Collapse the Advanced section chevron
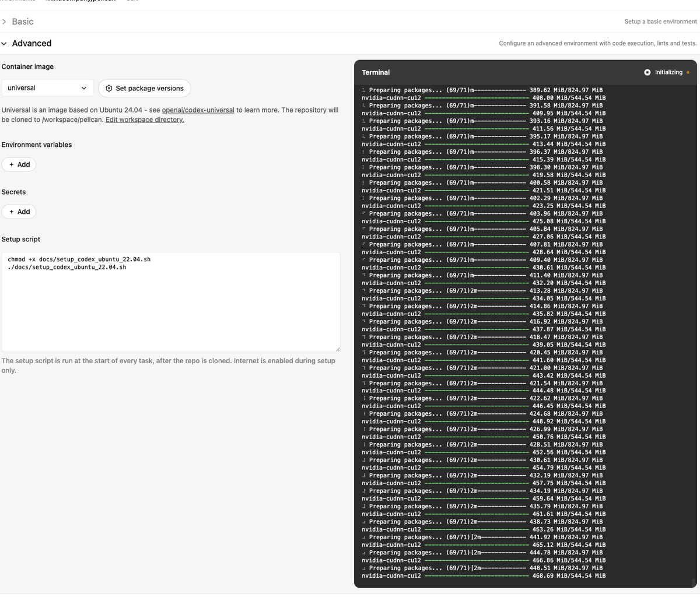Viewport: 700px width, 597px height. (x=4, y=43)
